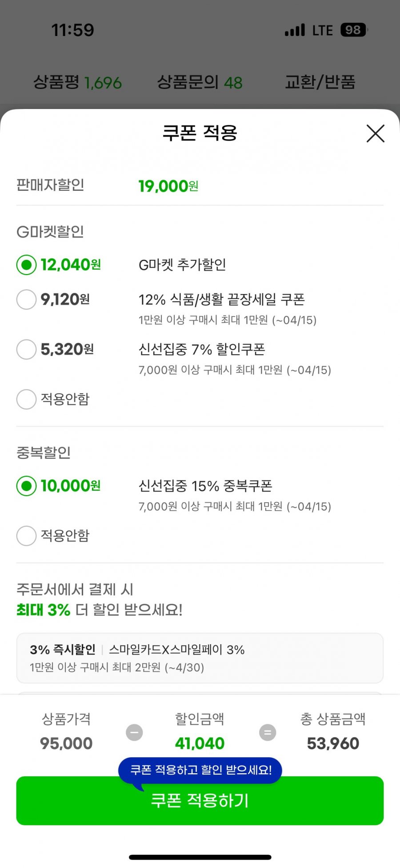
Task: Tap the 11:59 clock in status bar
Action: click(73, 30)
